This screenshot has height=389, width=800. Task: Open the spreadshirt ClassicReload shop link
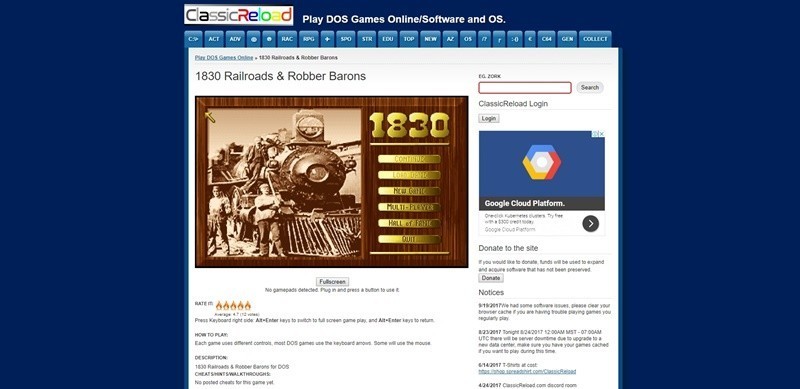[x=527, y=372]
